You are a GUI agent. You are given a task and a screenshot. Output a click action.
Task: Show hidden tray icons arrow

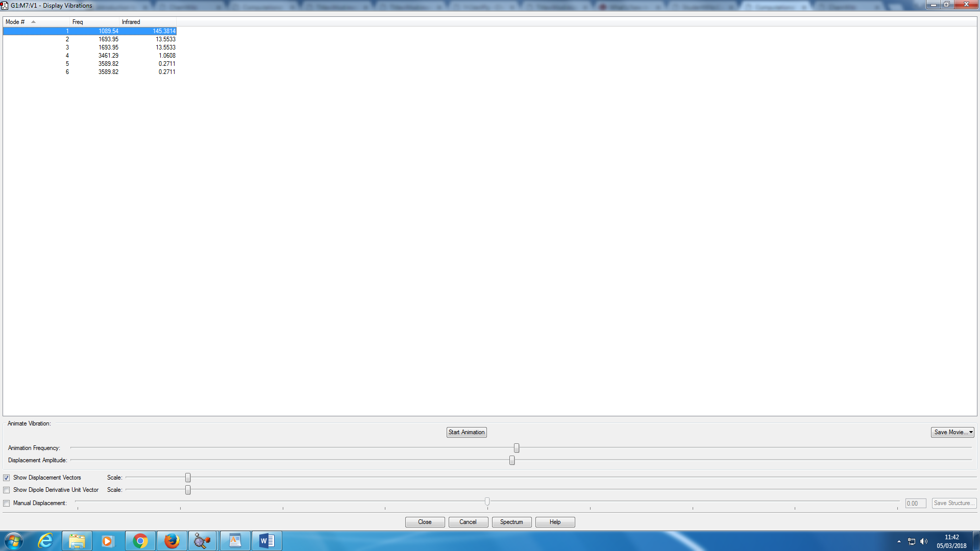[x=899, y=541]
